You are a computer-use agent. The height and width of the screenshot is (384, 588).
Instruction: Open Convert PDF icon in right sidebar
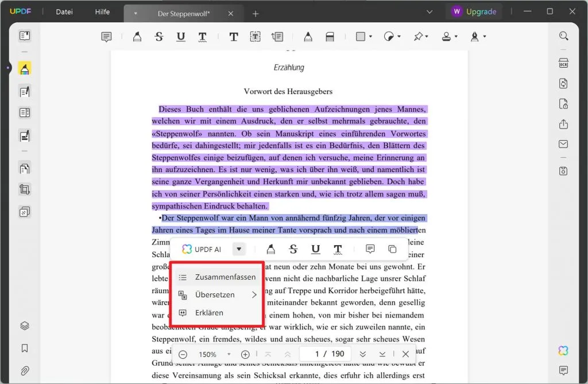564,83
